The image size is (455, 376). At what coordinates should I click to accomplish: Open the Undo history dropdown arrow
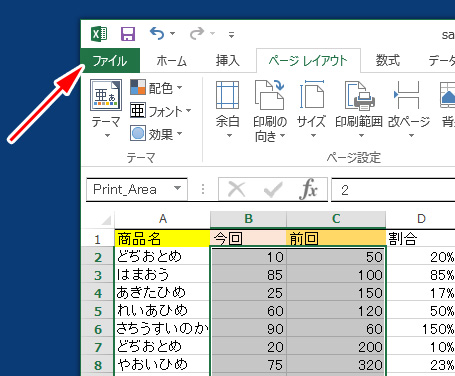click(x=172, y=34)
